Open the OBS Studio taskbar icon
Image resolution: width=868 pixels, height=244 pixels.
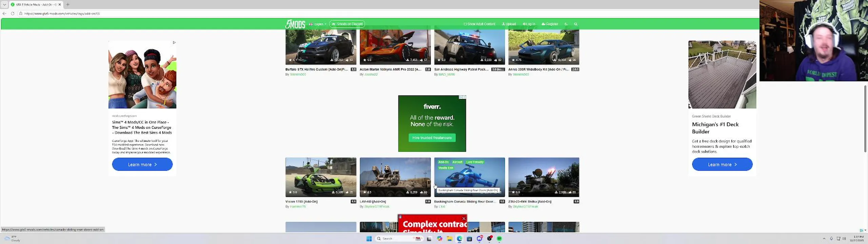point(489,239)
